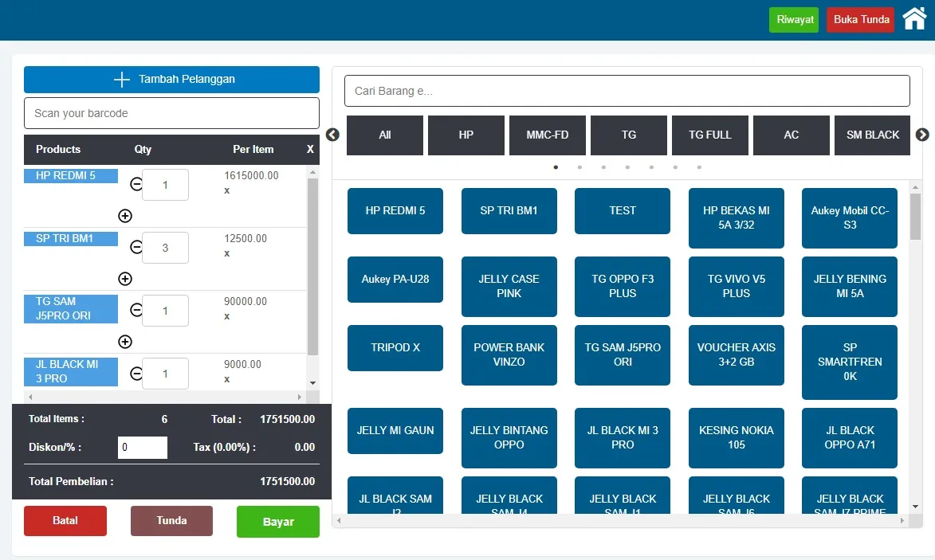This screenshot has width=935, height=560.
Task: Cancel the sale with Batal
Action: [65, 521]
